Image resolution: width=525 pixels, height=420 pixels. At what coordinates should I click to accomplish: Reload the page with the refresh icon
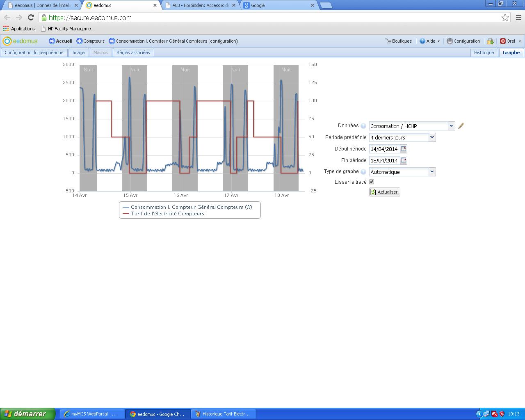tap(31, 18)
